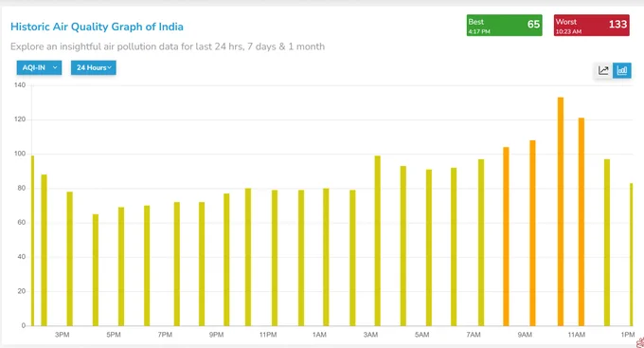The width and height of the screenshot is (644, 348).
Task: Click the Worst 133 red badge
Action: tap(591, 26)
